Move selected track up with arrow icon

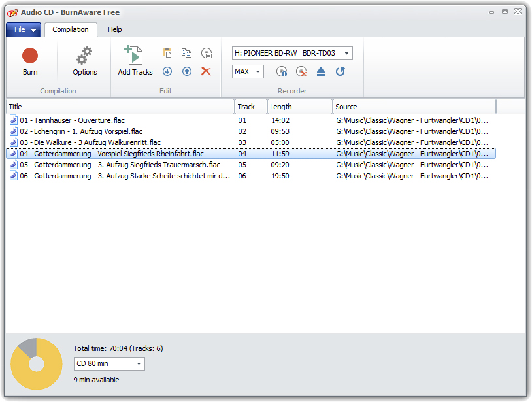click(187, 71)
